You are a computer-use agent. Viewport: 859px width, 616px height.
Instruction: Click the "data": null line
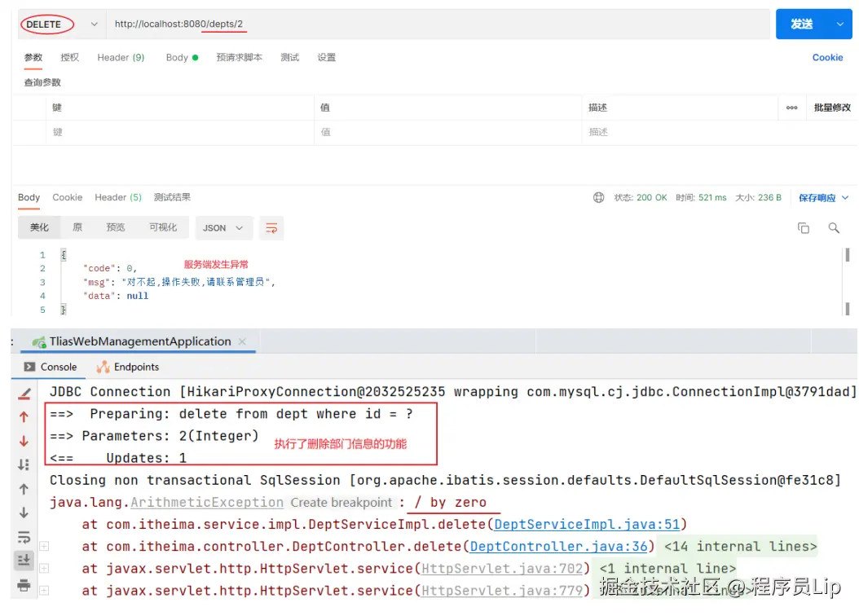[x=115, y=296]
